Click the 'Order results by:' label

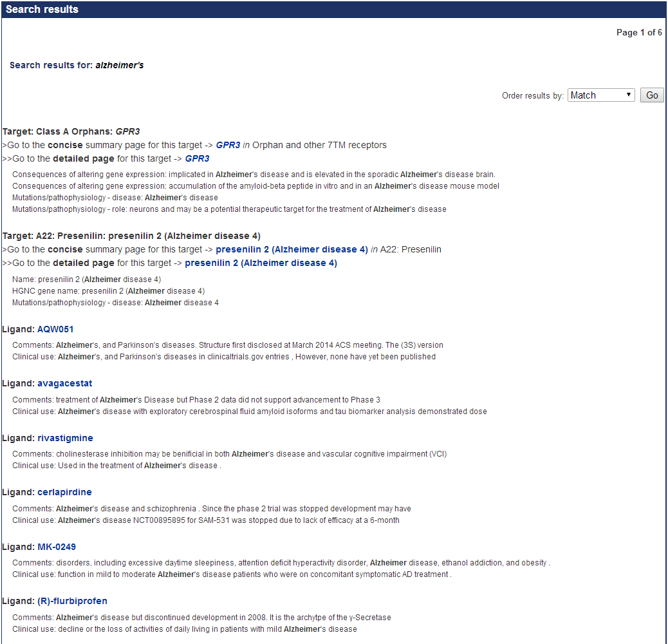[532, 96]
